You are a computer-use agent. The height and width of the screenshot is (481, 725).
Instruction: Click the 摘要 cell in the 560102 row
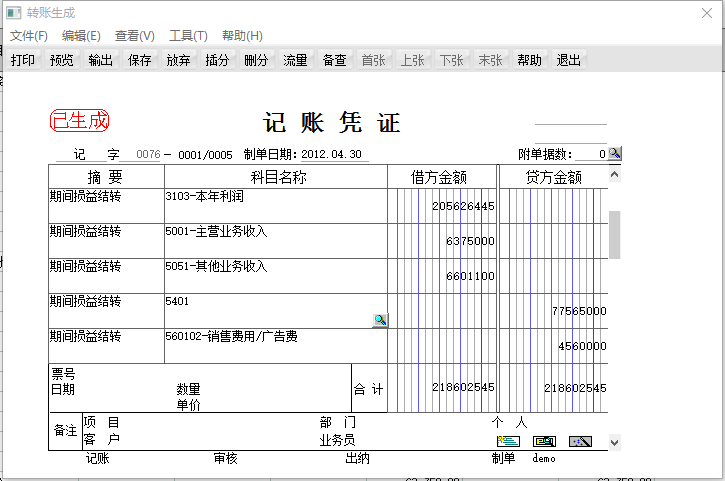click(x=106, y=346)
